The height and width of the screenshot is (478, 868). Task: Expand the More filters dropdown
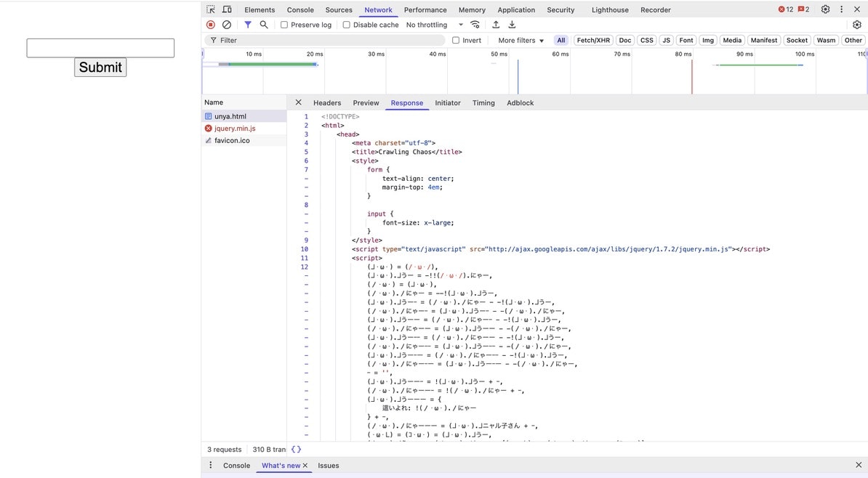pos(521,41)
